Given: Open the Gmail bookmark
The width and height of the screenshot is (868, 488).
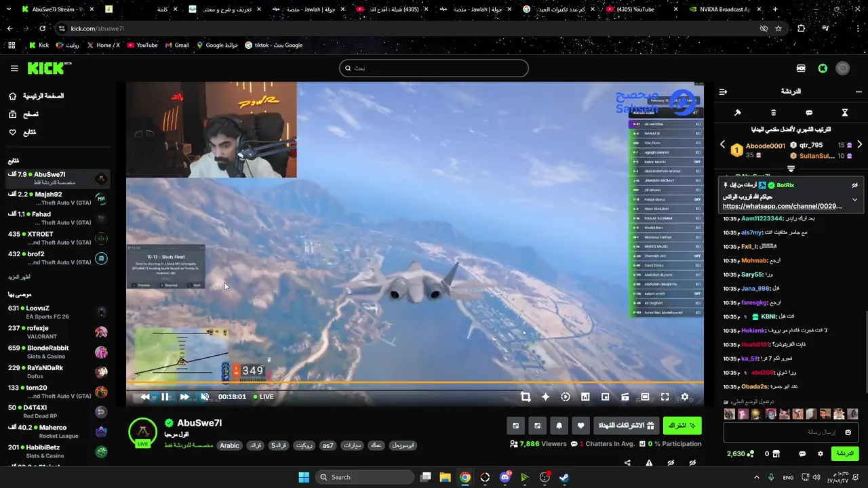Looking at the screenshot, I should point(176,45).
